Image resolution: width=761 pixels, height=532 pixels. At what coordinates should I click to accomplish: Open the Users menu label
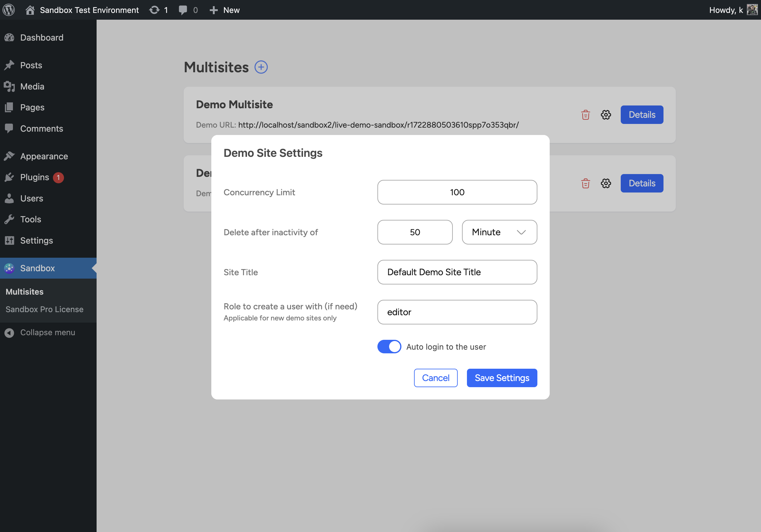click(x=32, y=198)
